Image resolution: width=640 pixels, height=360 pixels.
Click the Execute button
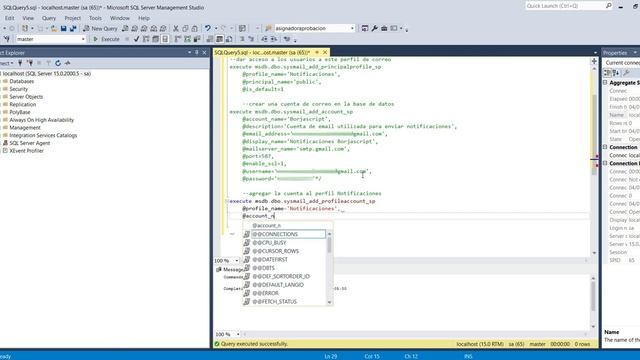coord(106,39)
